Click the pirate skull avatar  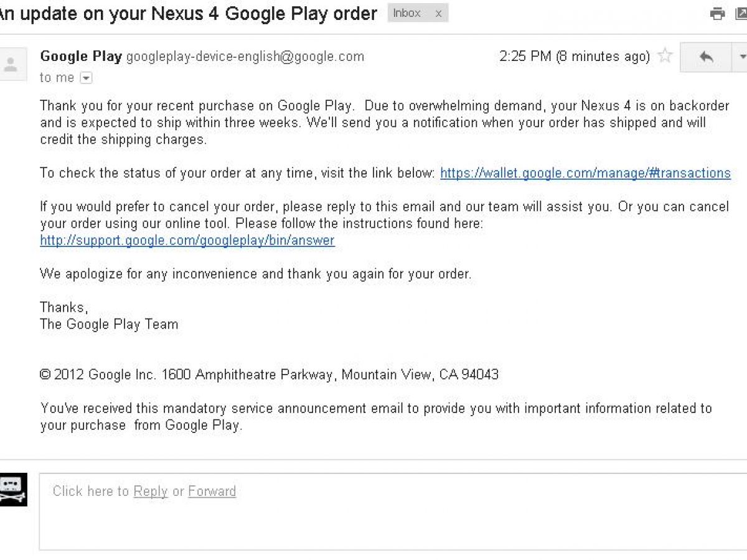(x=12, y=490)
